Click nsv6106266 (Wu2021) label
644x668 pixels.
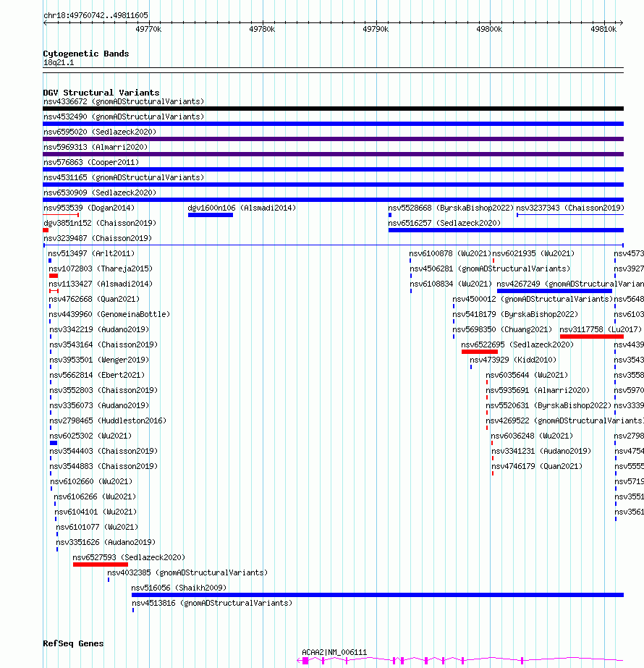[x=95, y=497]
